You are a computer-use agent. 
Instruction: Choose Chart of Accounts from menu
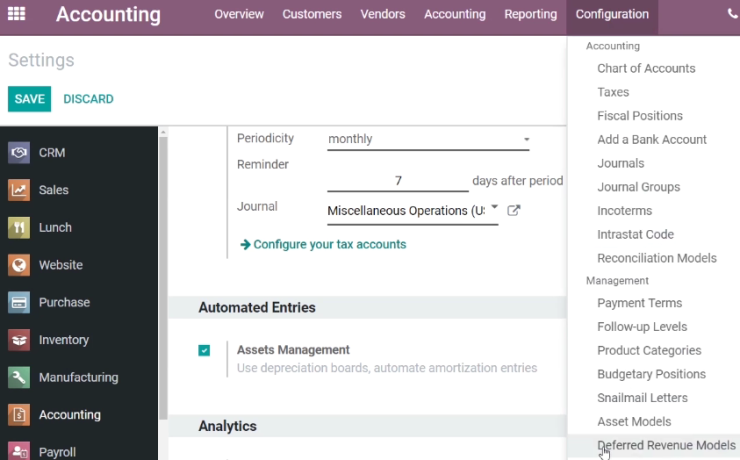click(646, 68)
